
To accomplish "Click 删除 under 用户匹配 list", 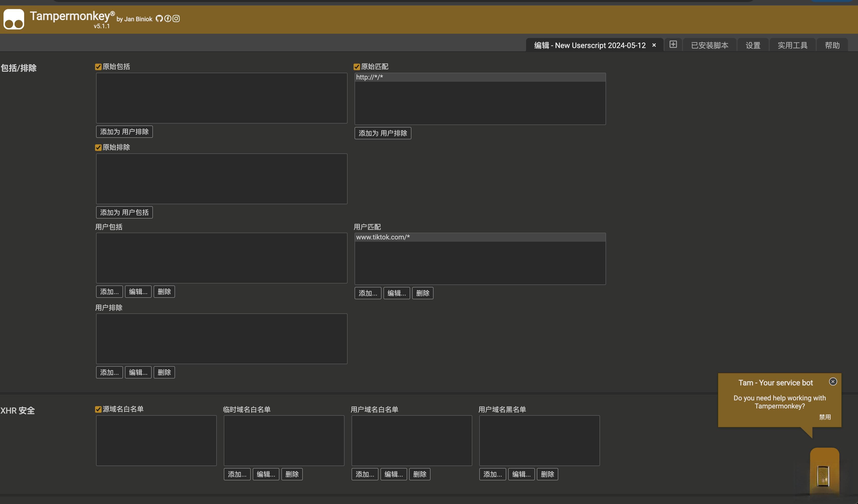I will [422, 293].
